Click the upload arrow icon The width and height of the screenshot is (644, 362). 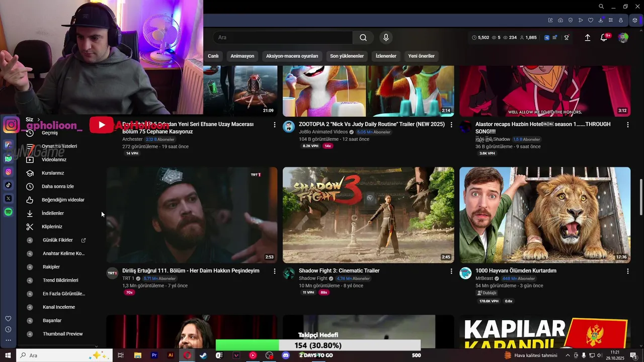pyautogui.click(x=587, y=38)
